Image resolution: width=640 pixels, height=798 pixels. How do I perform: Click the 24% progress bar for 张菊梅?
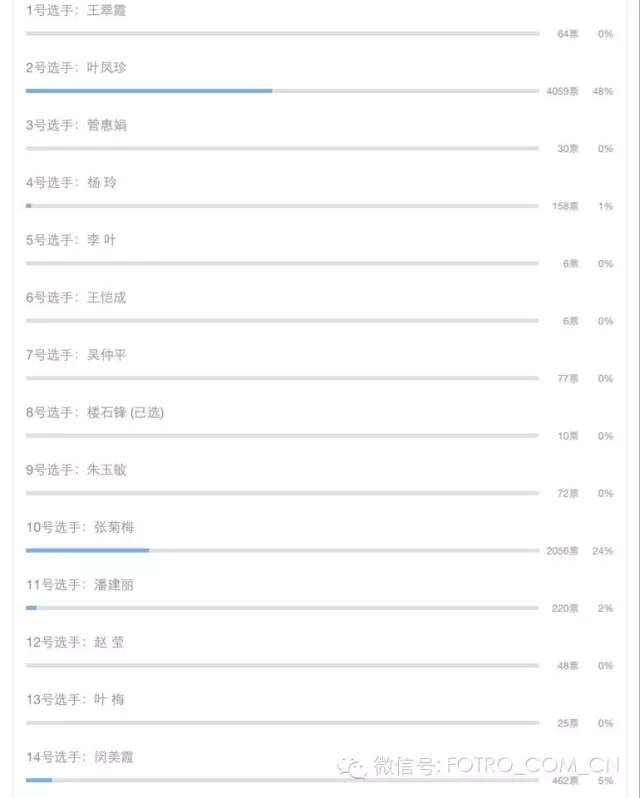282,551
